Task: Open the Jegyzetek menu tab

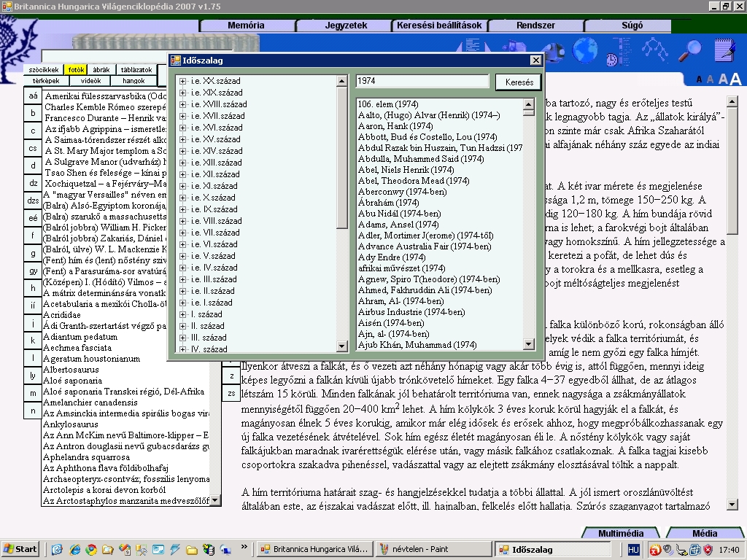Action: (x=346, y=26)
